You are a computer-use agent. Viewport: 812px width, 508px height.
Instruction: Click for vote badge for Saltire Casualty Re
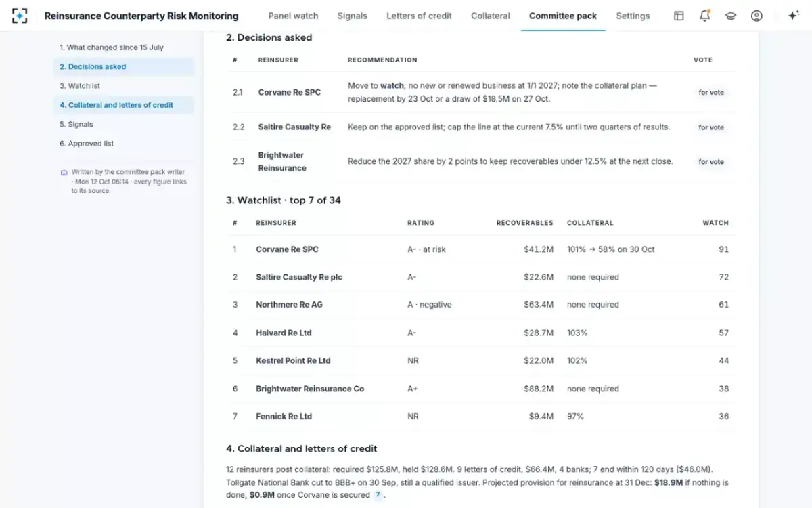point(711,127)
